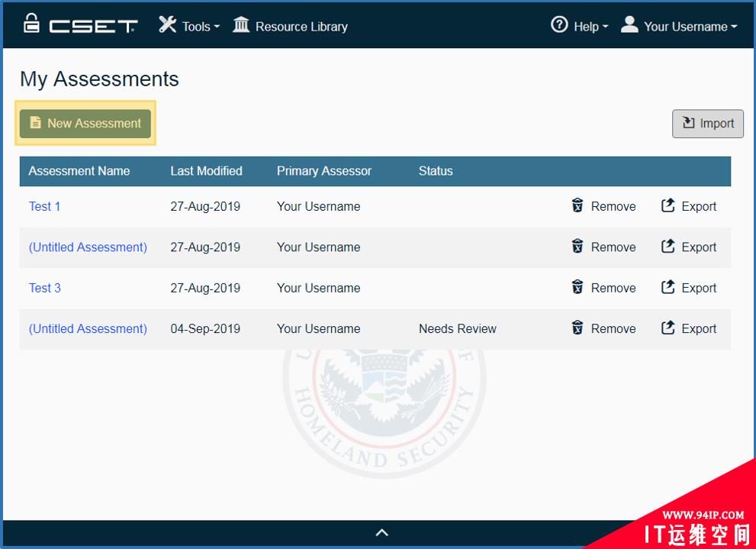Click the export icon in Test 3 row

(668, 287)
